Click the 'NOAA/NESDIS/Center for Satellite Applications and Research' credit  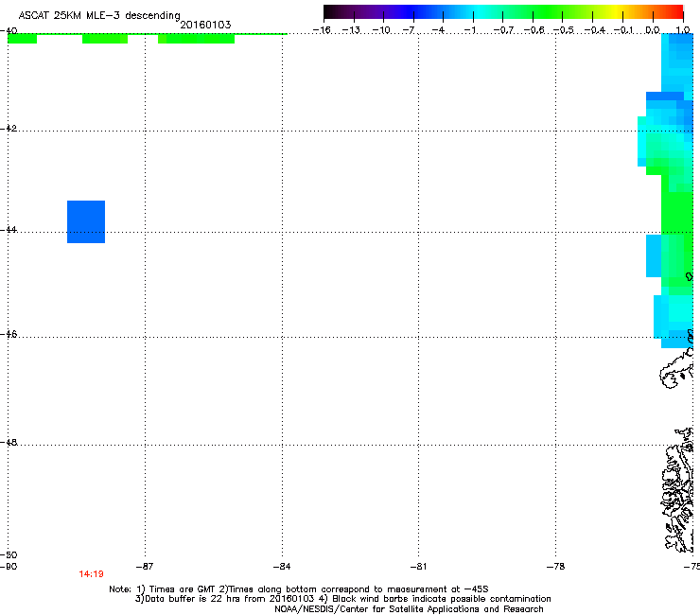pyautogui.click(x=409, y=609)
